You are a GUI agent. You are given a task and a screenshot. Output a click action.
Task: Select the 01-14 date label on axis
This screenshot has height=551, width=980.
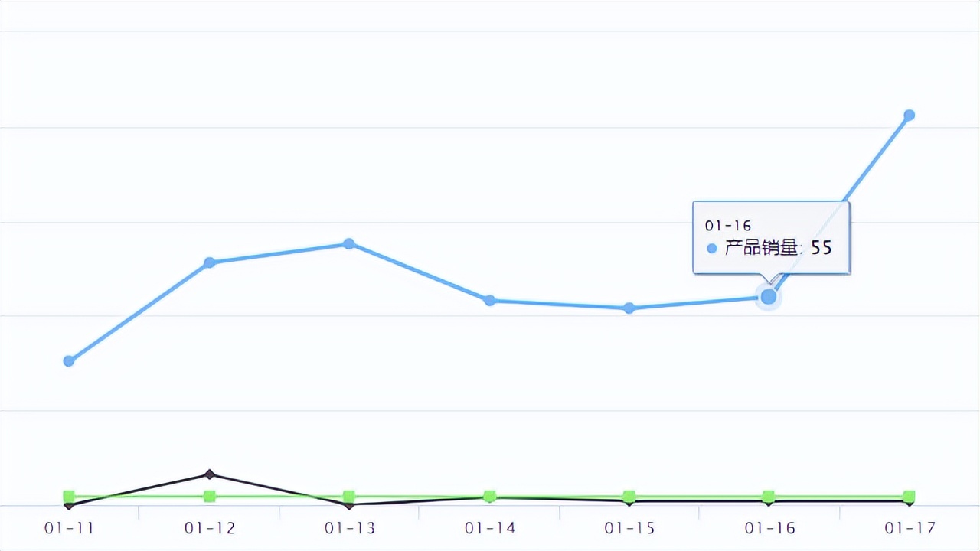(490, 528)
